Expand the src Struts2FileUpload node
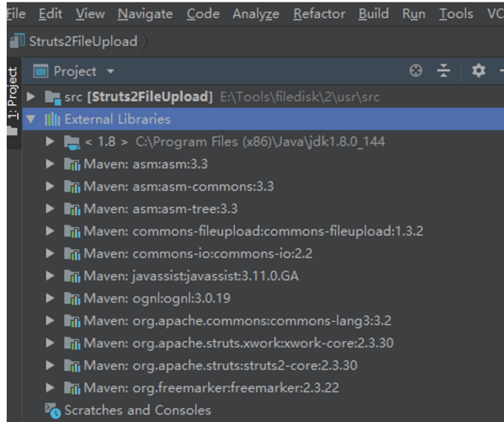Viewport: 504px width, 422px height. pos(31,96)
